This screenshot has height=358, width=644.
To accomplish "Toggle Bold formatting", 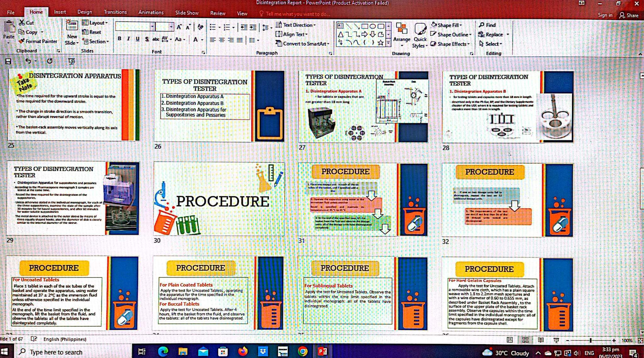I will (x=119, y=39).
